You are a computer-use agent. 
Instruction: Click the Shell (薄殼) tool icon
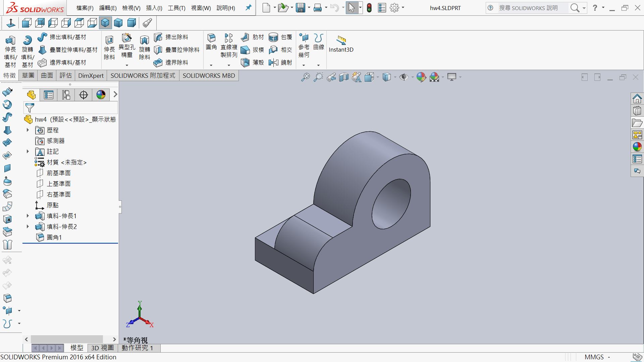coord(245,62)
